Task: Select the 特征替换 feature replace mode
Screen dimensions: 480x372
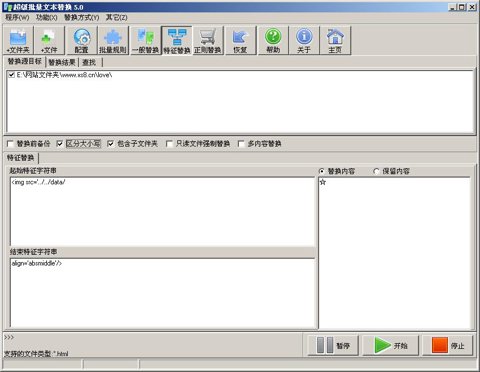Action: (x=177, y=41)
